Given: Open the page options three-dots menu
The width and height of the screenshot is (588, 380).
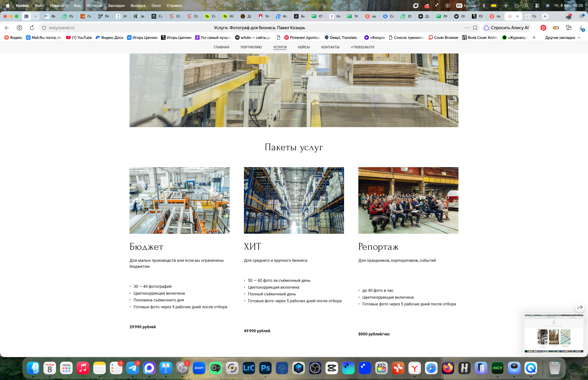Looking at the screenshot, I should point(467,28).
